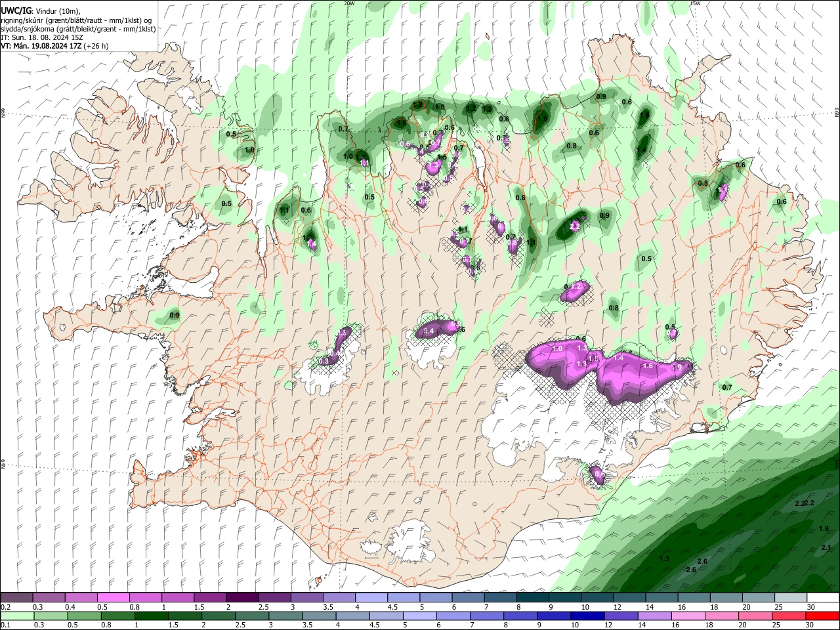Click the '0.2' label in the snow legend
Viewport: 840px width, 630px height.
click(5, 607)
